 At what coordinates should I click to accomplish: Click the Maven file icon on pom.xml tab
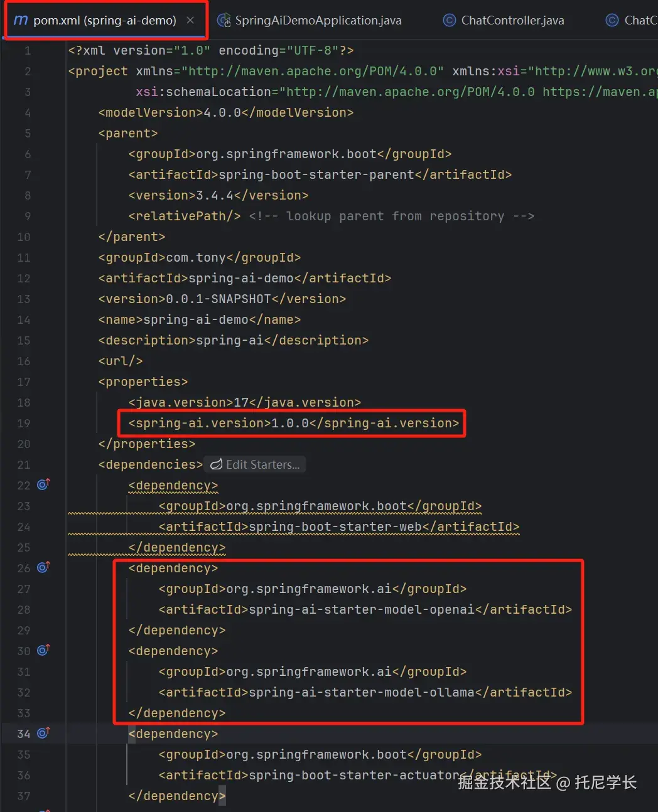(21, 20)
